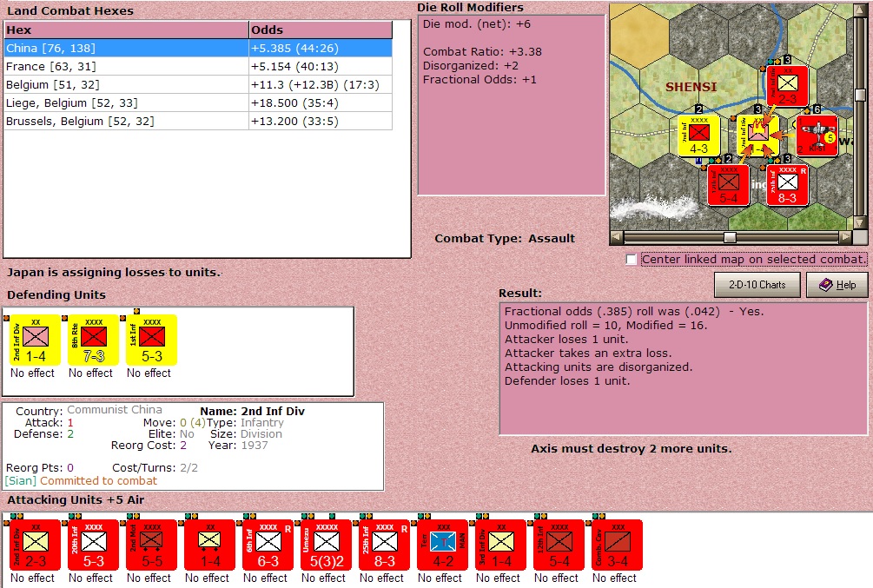The height and width of the screenshot is (588, 873).
Task: Click the Name: 2nd Inf Div field
Action: [x=252, y=411]
